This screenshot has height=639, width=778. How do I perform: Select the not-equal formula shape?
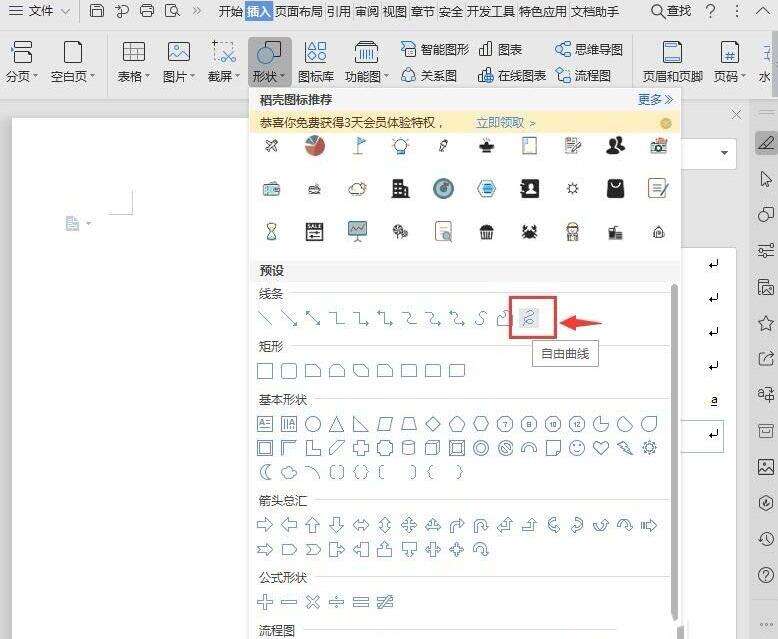point(385,602)
